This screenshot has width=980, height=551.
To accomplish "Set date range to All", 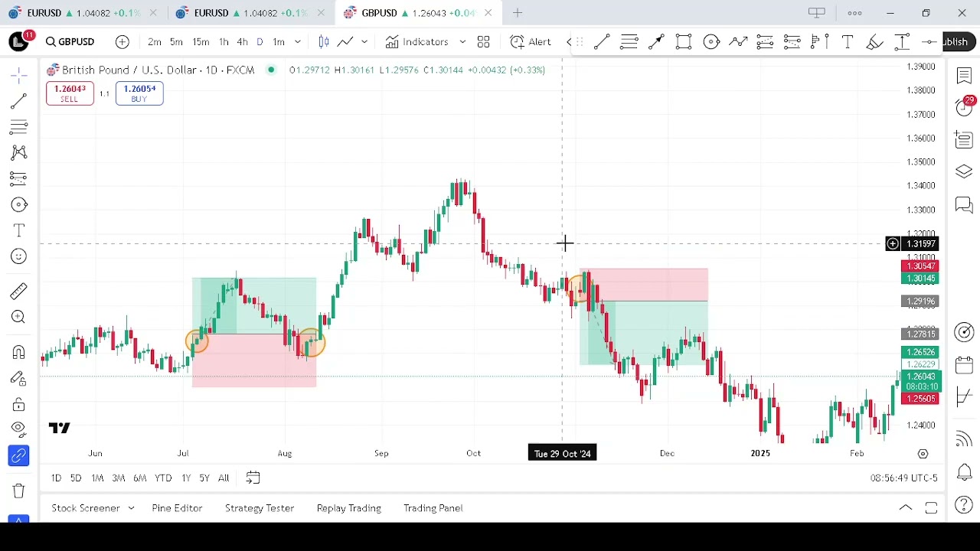I will (224, 478).
